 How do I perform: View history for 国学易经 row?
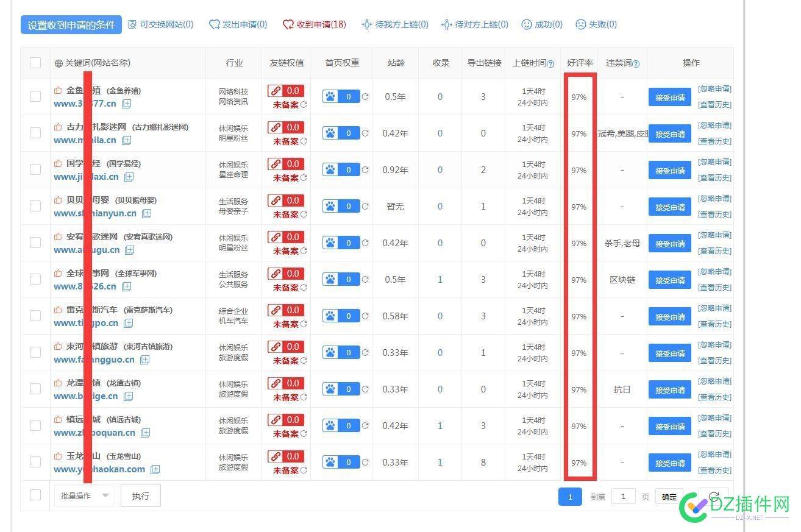[x=714, y=178]
